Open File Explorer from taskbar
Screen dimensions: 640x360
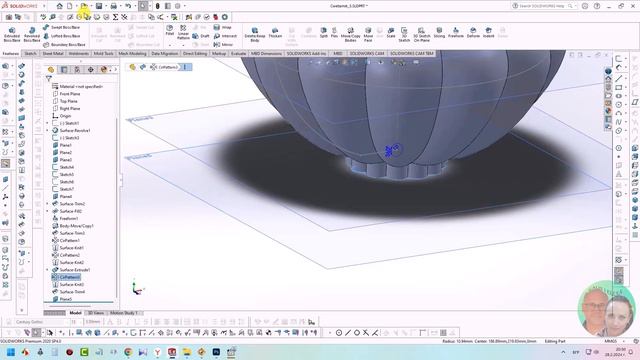click(187, 352)
